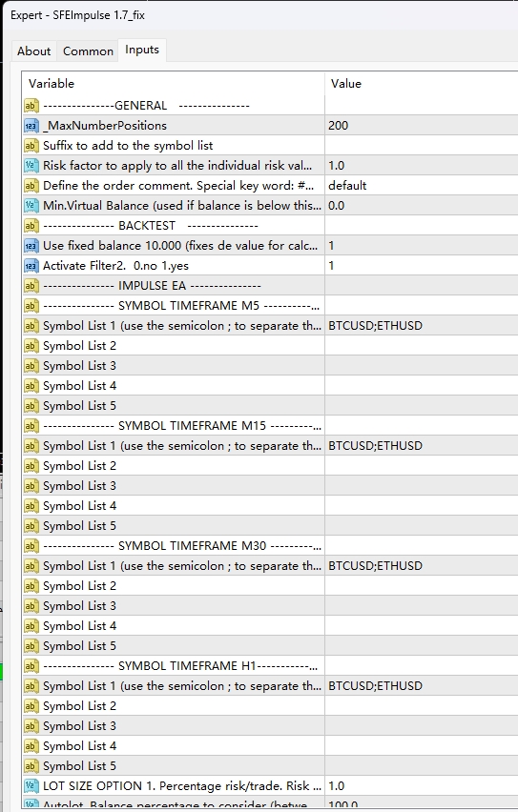Click integer icon beside Use fixed balance row
Image resolution: width=518 pixels, height=812 pixels.
click(x=31, y=246)
